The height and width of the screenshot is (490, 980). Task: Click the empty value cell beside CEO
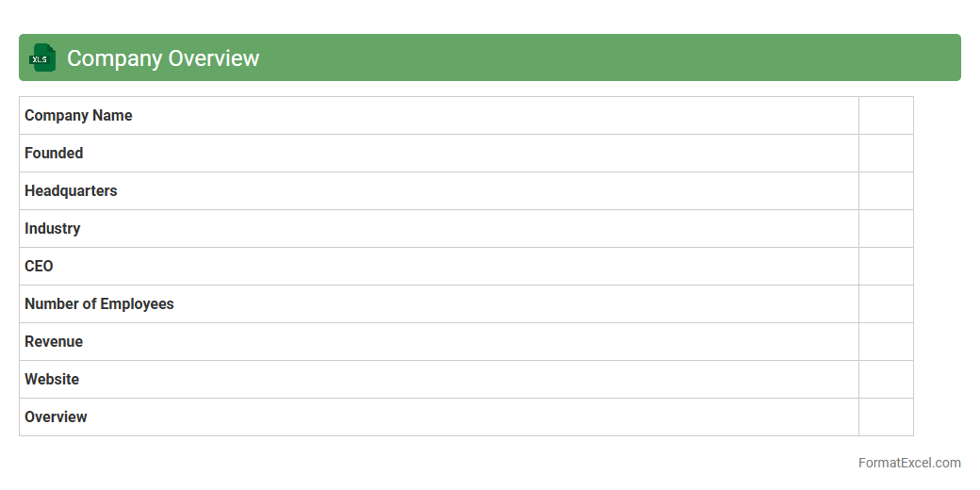(886, 267)
